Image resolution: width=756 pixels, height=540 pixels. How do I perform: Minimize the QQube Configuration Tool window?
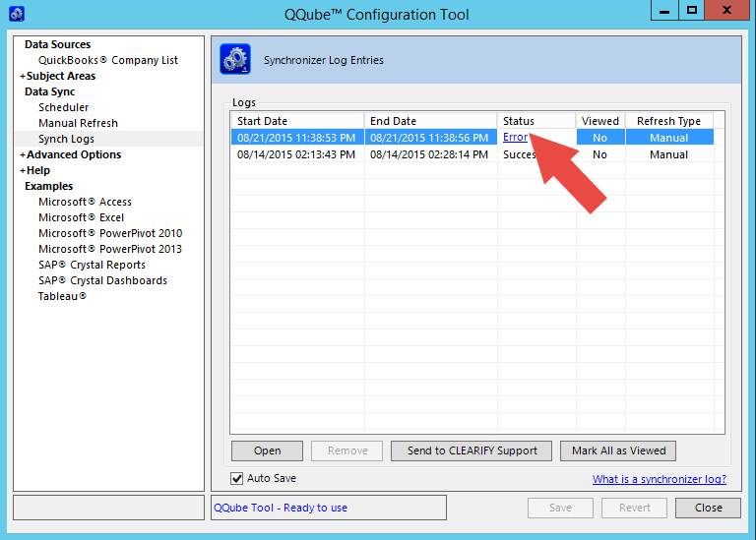pyautogui.click(x=664, y=10)
